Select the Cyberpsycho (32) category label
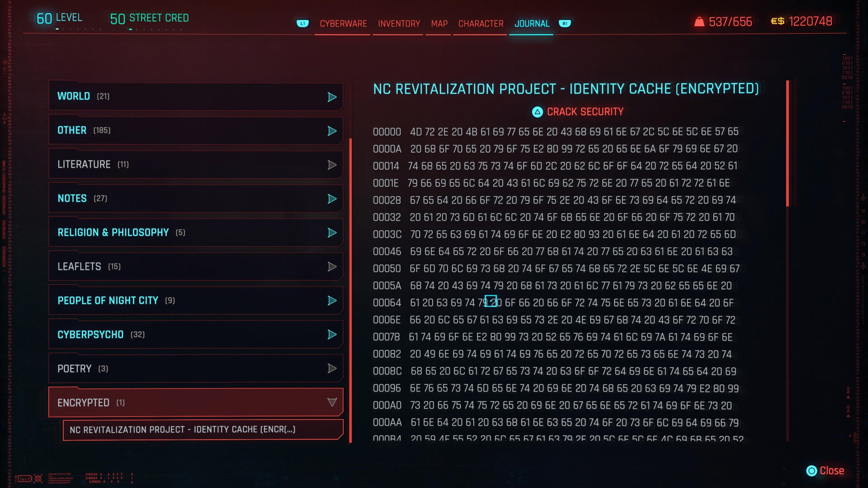The image size is (868, 488). (101, 334)
